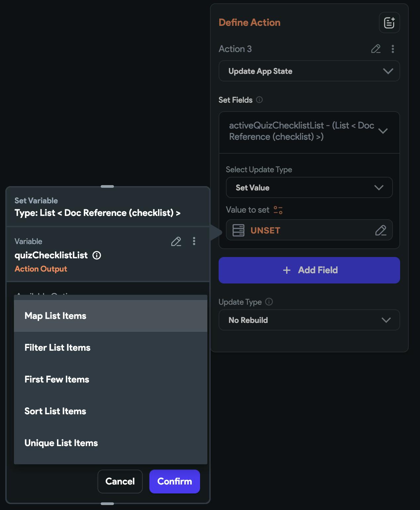Click the info icon beside Set Fields

pyautogui.click(x=260, y=100)
